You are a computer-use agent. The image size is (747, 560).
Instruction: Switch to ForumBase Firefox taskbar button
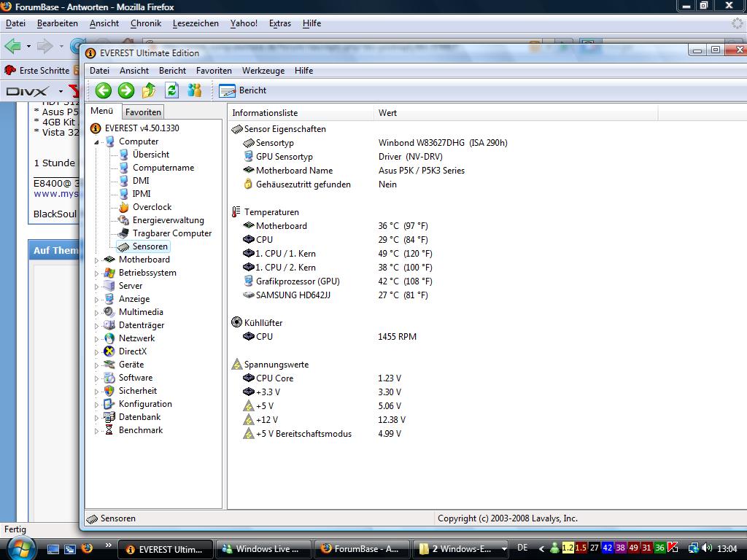point(362,549)
